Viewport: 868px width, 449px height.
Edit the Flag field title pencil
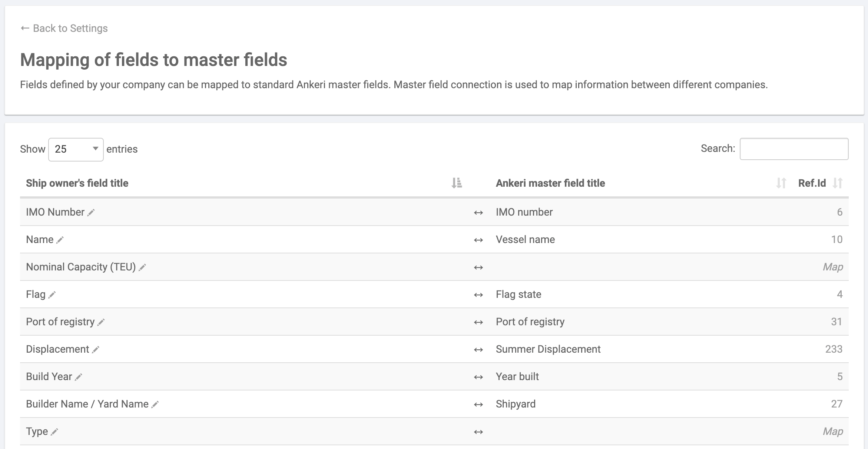click(x=52, y=295)
